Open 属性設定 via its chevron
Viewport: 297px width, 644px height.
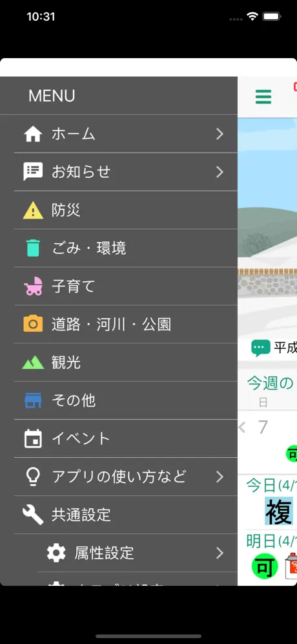tap(220, 553)
